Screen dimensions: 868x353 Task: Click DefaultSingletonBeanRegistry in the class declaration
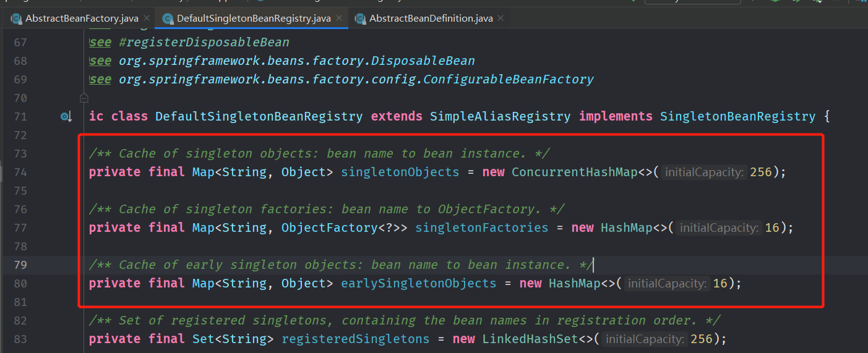pos(259,116)
